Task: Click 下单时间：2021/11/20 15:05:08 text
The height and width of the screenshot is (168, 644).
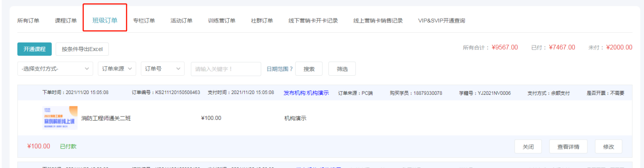Action: (75, 92)
